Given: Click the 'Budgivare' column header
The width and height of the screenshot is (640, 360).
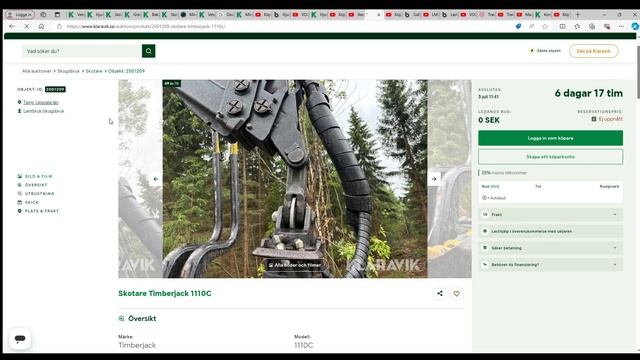Looking at the screenshot, I should point(609,186).
